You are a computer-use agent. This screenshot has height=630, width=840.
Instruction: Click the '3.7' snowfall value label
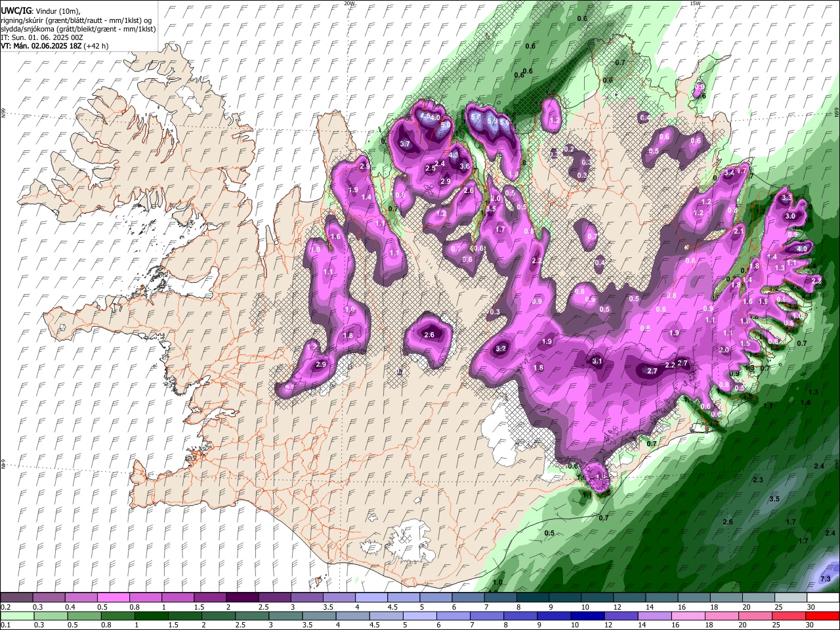tap(405, 144)
